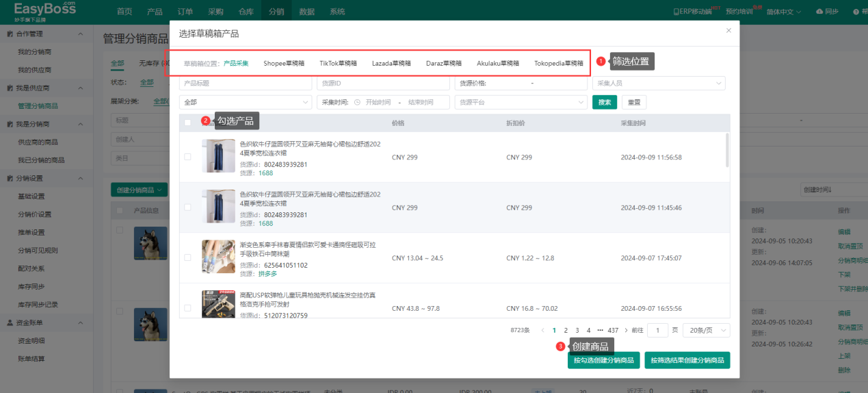Click the 同步 cloud sync icon
The image size is (868, 393).
point(819,12)
